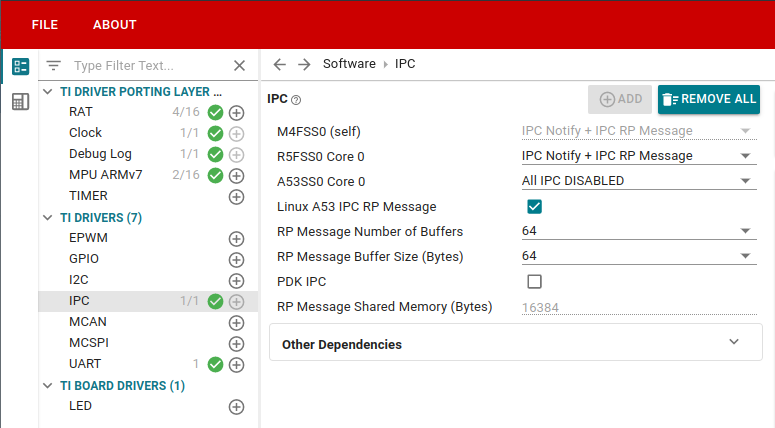Viewport: 775px width, 428px height.
Task: Open M4FSS0 (self) dropdown
Action: point(639,131)
